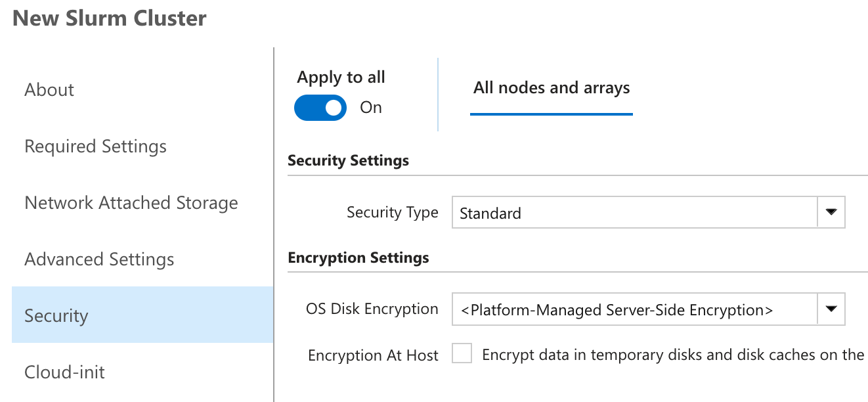
Task: Switch to the All nodes and arrays tab
Action: [x=552, y=87]
